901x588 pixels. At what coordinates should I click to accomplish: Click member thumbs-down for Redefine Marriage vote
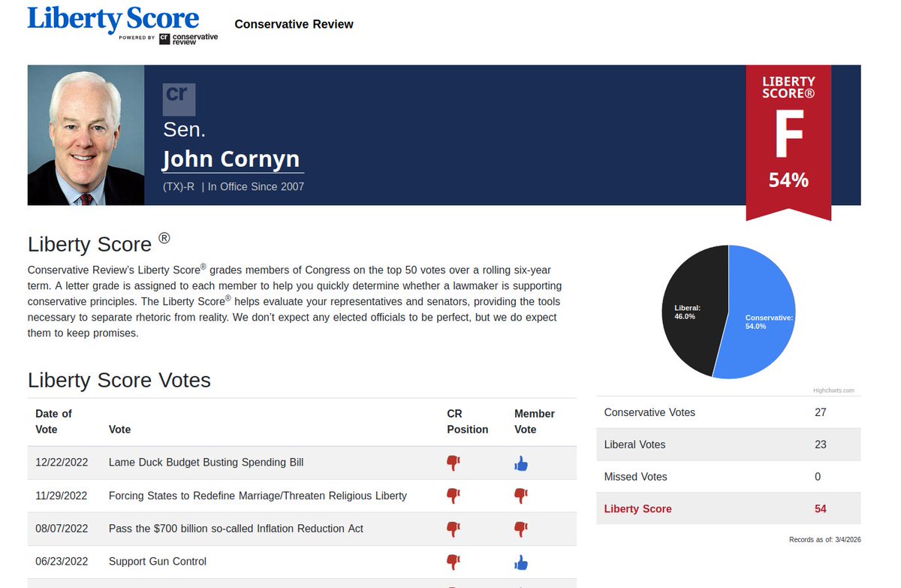[x=520, y=496]
